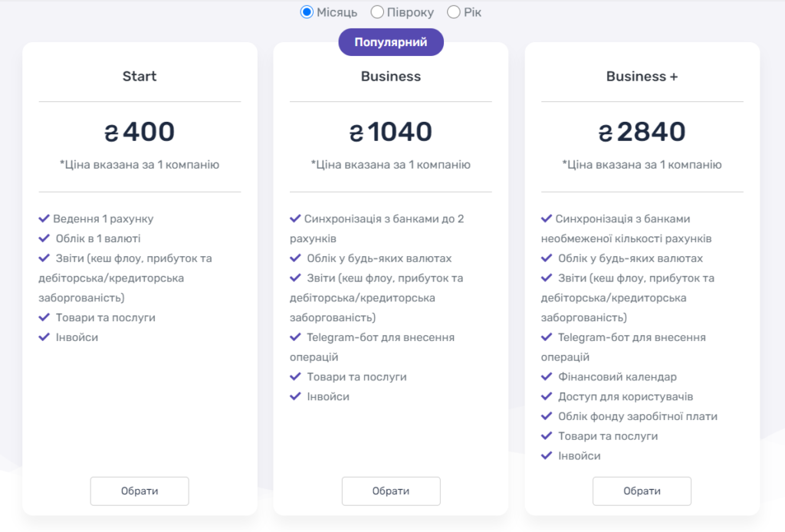Screen dimensions: 785x532
Task: Click the ₴1040 price on Business plan
Action: pyautogui.click(x=391, y=133)
